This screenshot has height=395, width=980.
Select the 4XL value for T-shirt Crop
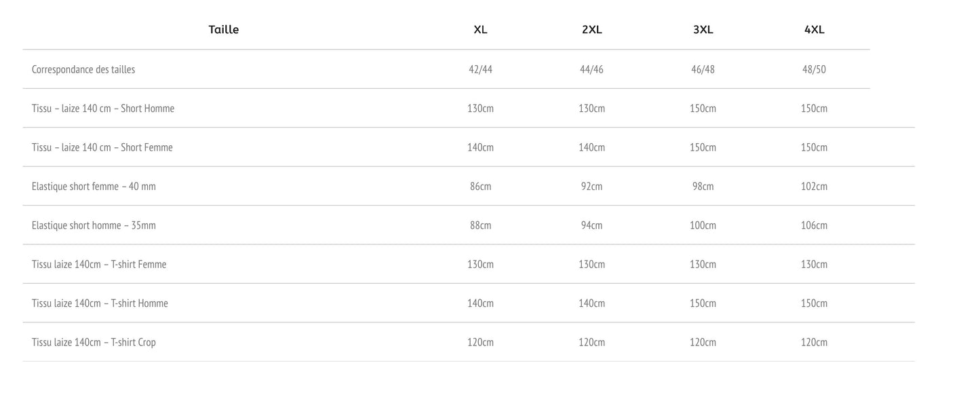tap(814, 343)
